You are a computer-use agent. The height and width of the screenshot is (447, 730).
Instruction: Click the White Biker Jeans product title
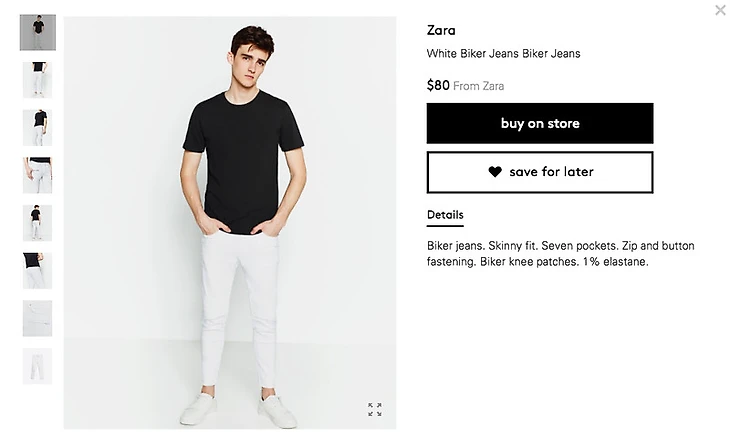(x=503, y=54)
